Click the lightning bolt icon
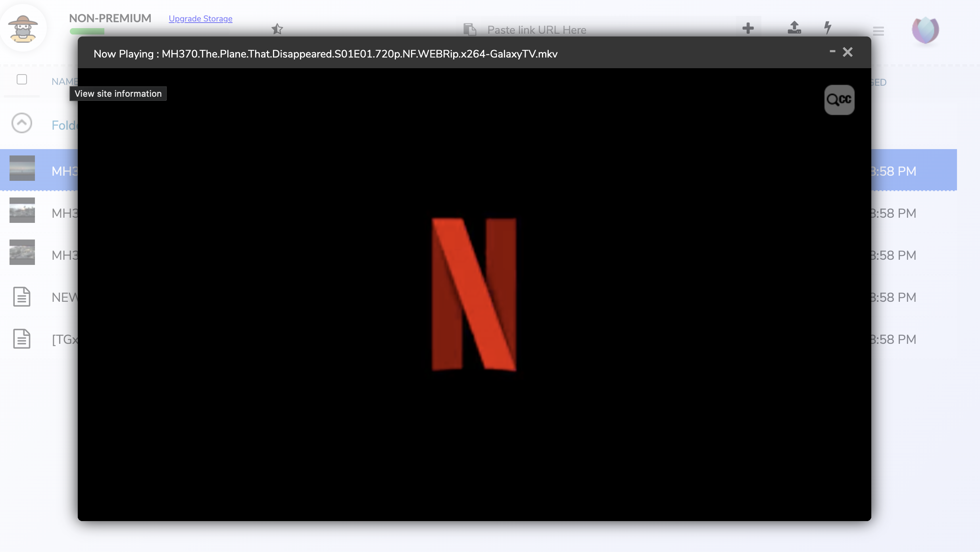This screenshot has height=552, width=980. (828, 27)
